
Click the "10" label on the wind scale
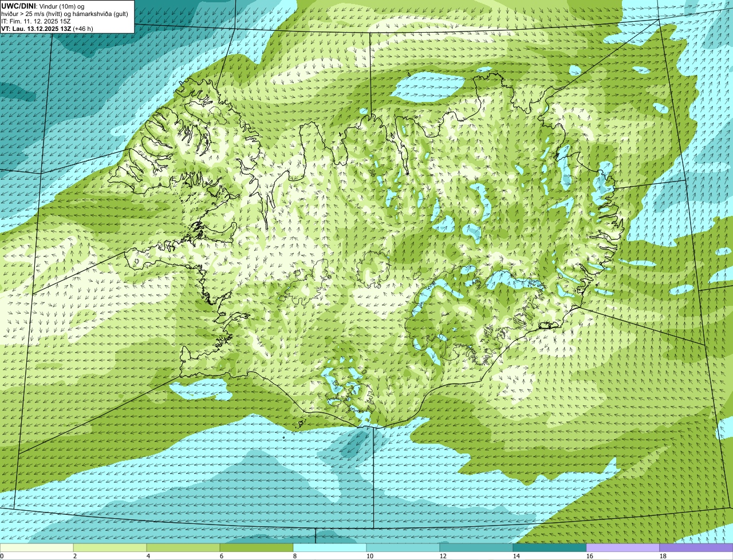(370, 556)
